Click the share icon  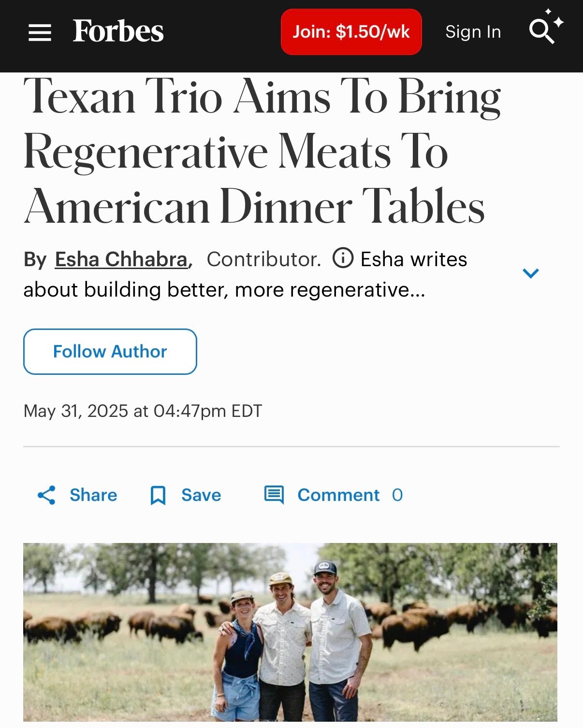coord(46,495)
